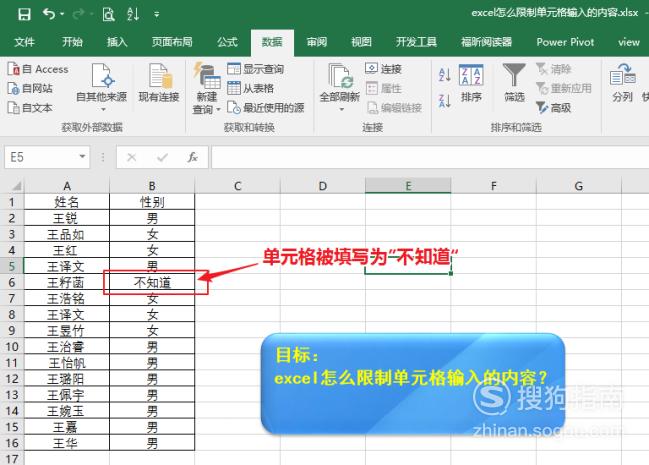Switch to the 插入 ribbon tab
This screenshot has height=465, width=649.
pyautogui.click(x=117, y=42)
